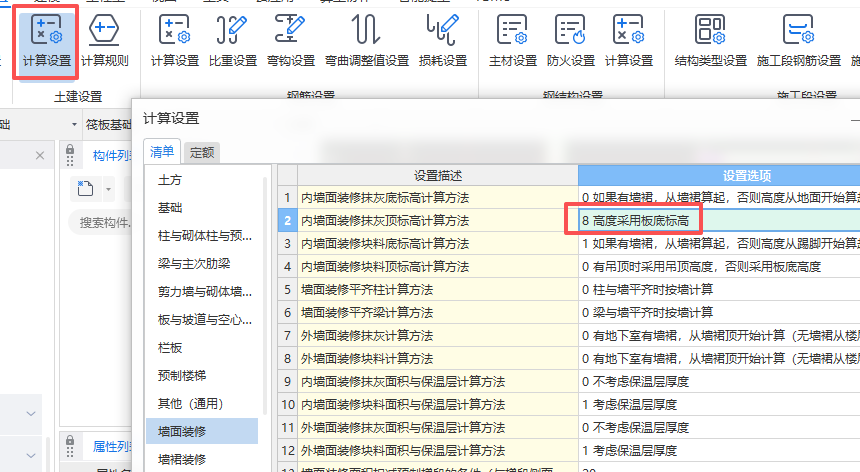Select row number 5 header

(287, 289)
